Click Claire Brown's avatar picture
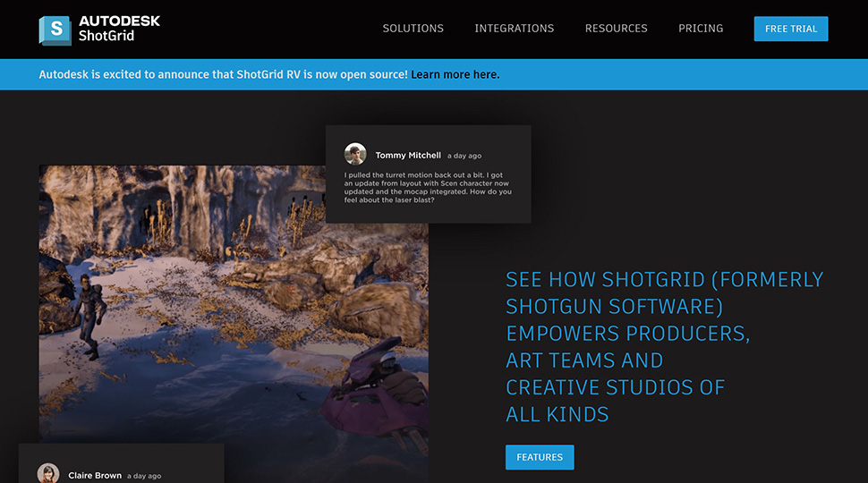868x483 pixels. [48, 473]
